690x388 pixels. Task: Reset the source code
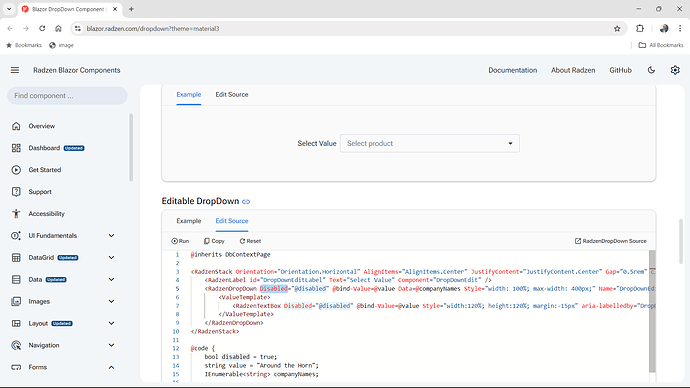pos(250,241)
